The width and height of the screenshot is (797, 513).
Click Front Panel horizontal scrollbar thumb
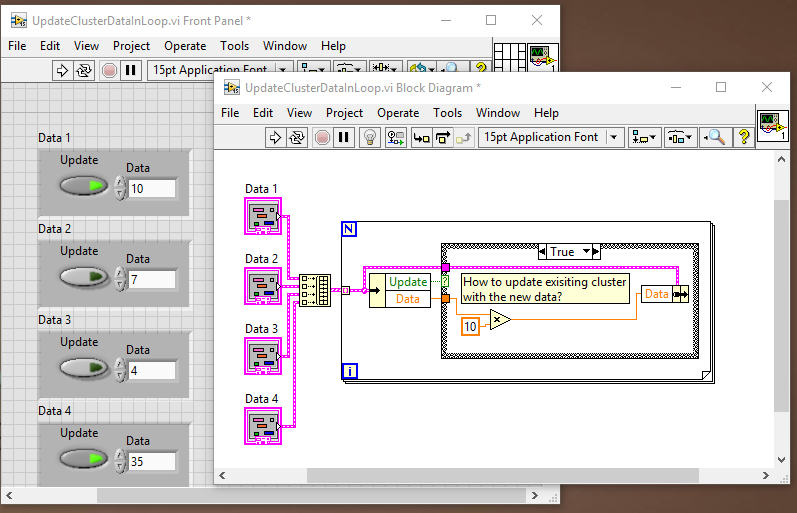[311, 496]
